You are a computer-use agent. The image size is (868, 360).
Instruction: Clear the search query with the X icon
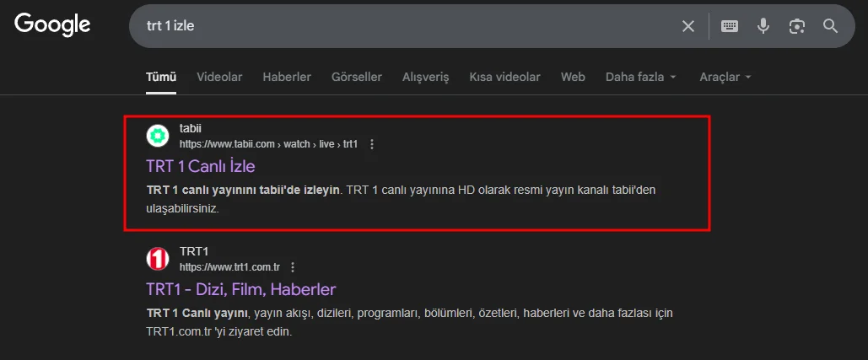pyautogui.click(x=688, y=26)
